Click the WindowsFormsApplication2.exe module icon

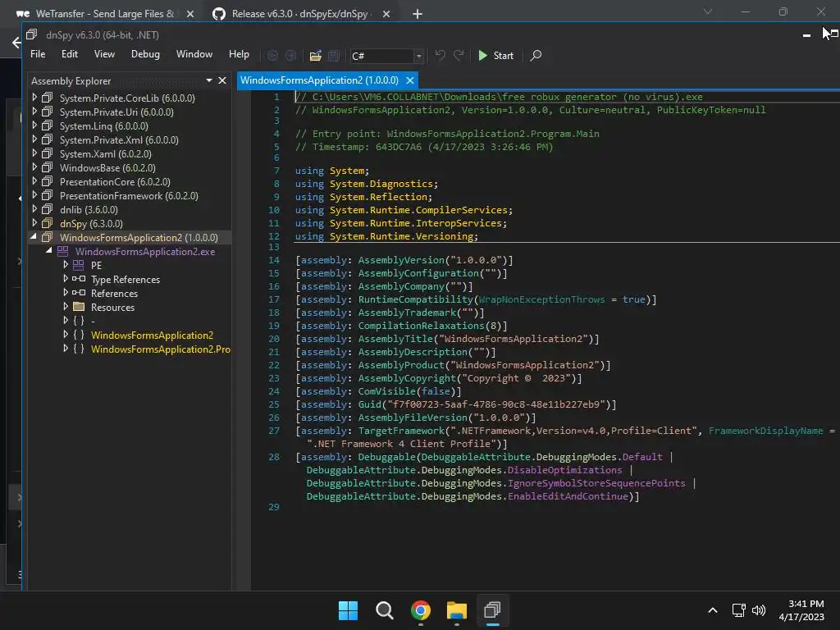[x=62, y=251]
